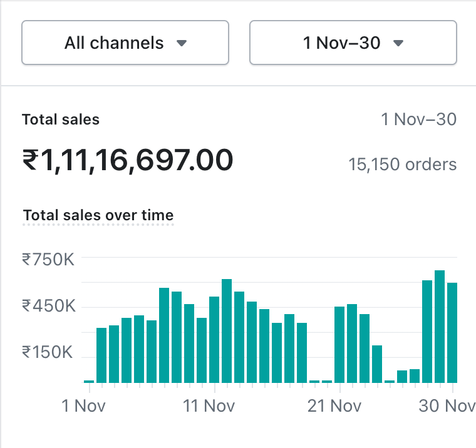
Task: Click the Total sales heading
Action: point(61,120)
